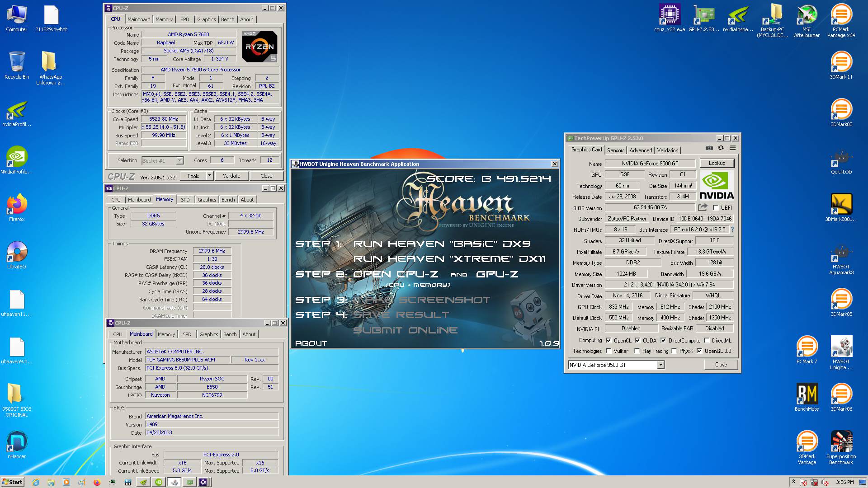Viewport: 868px width, 488px height.
Task: Open the QuickLOD desktop shortcut
Action: click(x=841, y=161)
